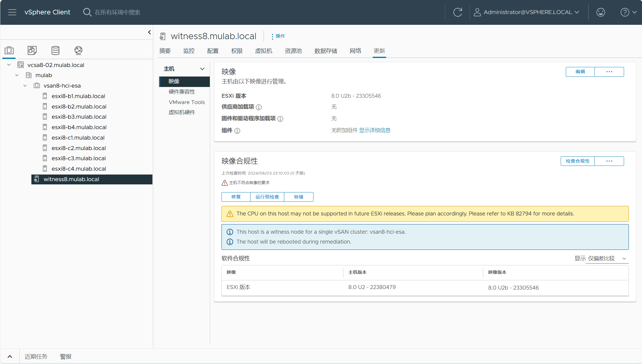
Task: Open 映像合规性 more options ellipsis
Action: pos(609,161)
